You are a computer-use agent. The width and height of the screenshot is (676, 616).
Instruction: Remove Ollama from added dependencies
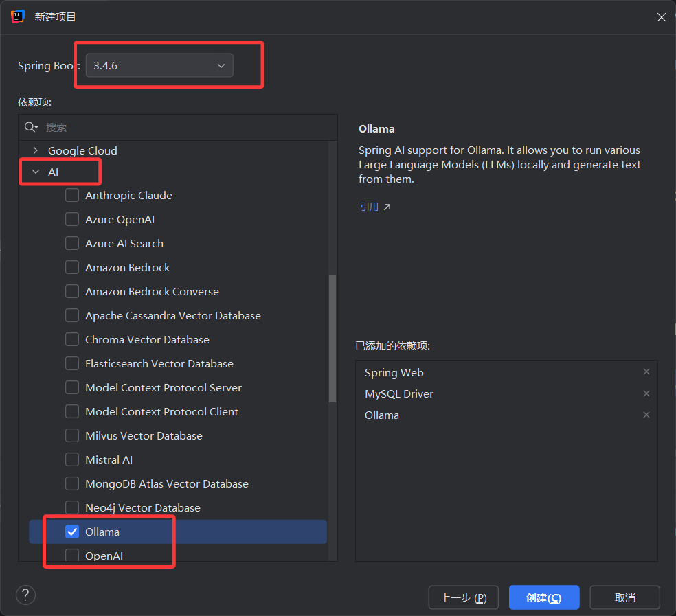coord(646,415)
